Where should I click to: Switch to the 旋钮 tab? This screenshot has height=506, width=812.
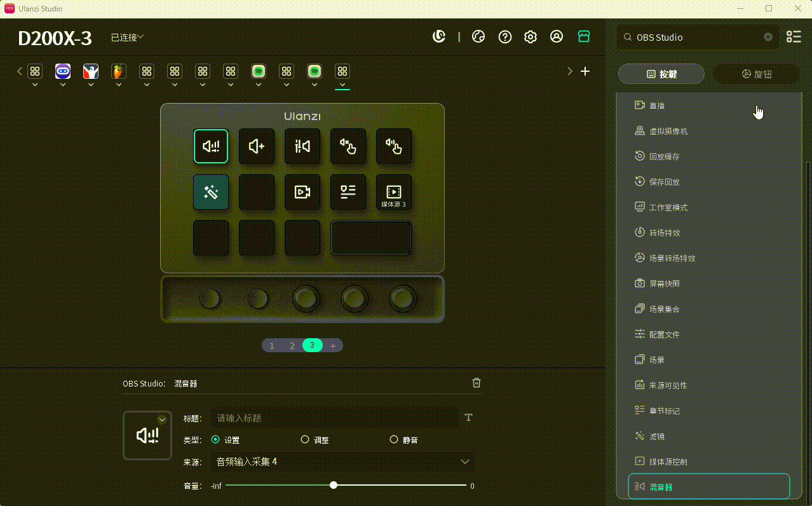pyautogui.click(x=756, y=74)
